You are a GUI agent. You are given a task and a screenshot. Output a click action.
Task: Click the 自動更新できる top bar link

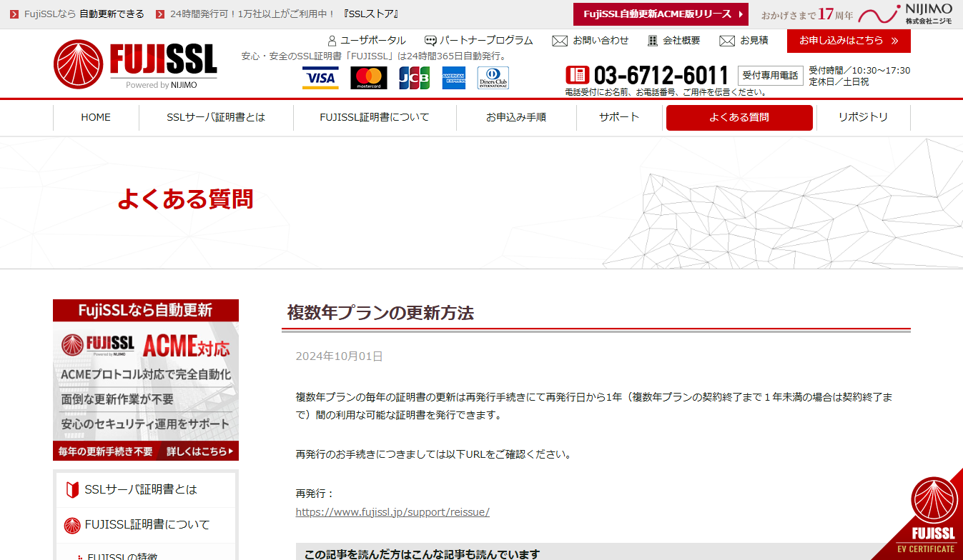[x=112, y=14]
